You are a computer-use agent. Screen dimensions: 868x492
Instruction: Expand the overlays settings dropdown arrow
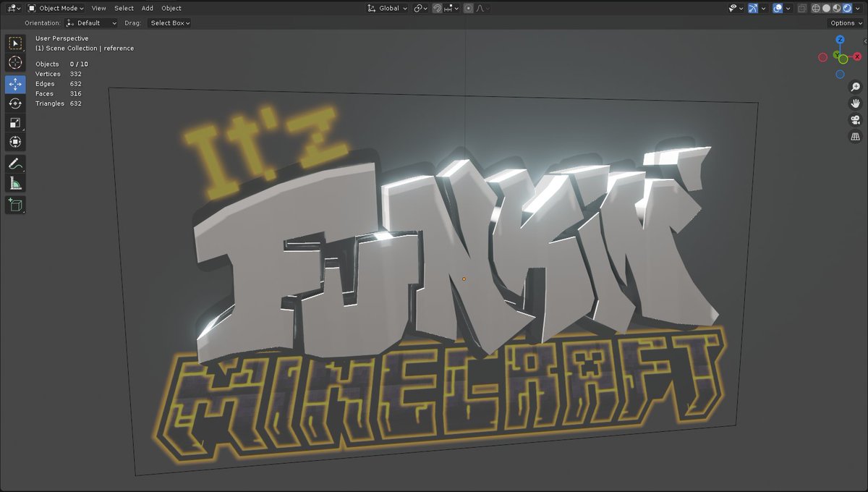(x=786, y=8)
